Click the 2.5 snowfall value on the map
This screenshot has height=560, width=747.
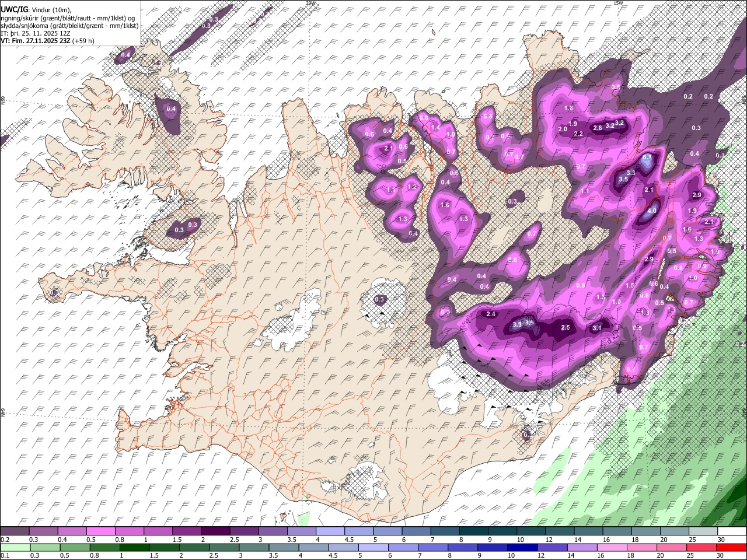tap(565, 328)
